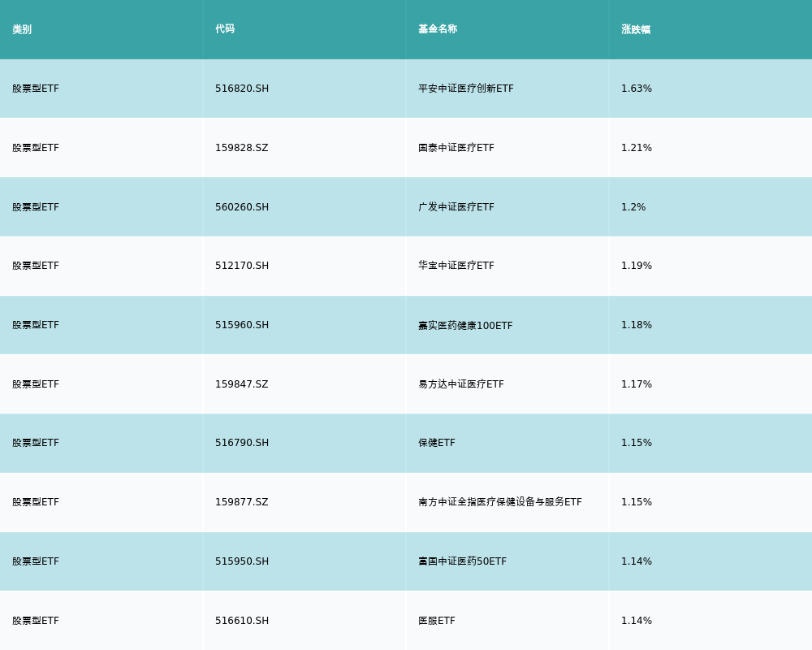This screenshot has height=650, width=812.
Task: Click 1.15% in the 保健ETF row
Action: pos(637,443)
